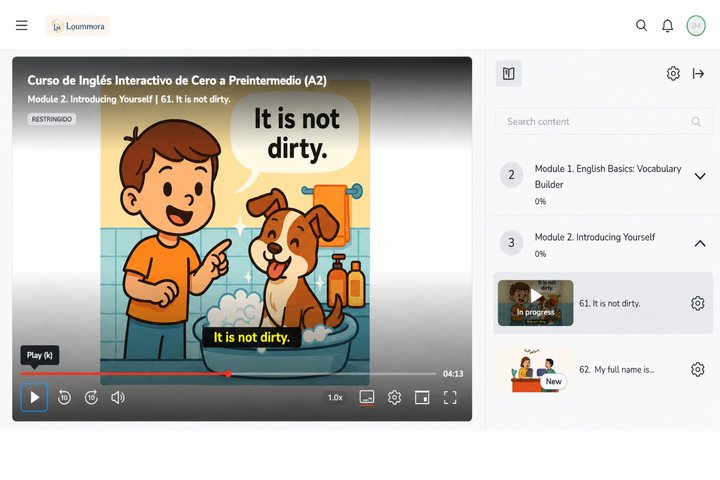720x480 pixels.
Task: Click the 04:13 video time label
Action: point(453,374)
